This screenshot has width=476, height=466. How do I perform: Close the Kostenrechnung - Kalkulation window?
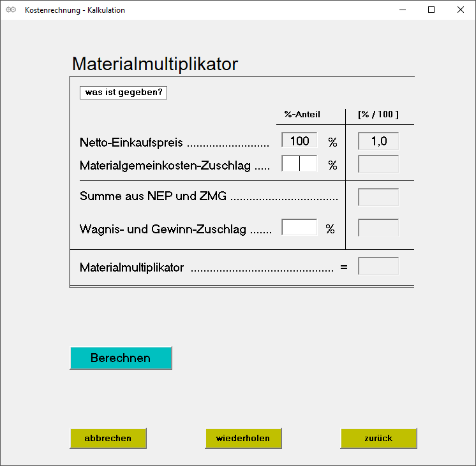[x=461, y=10]
